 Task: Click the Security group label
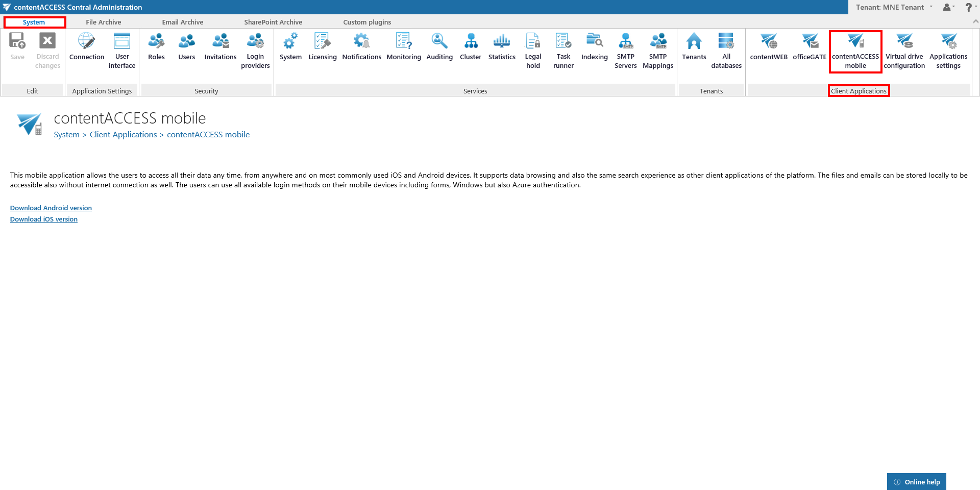point(206,91)
